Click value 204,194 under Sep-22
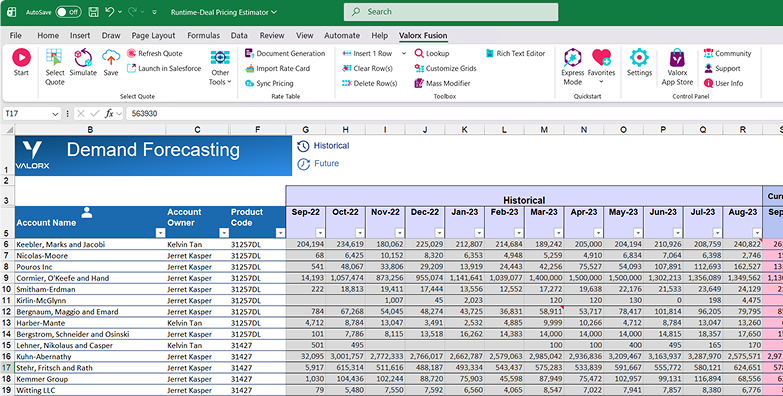 coord(306,244)
